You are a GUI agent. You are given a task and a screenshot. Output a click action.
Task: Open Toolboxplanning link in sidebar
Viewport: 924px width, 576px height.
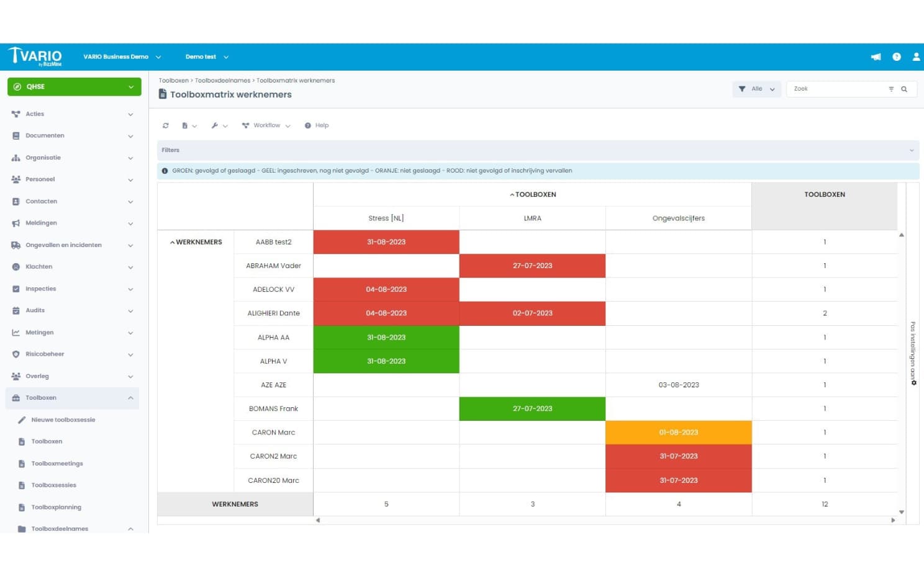(x=57, y=507)
